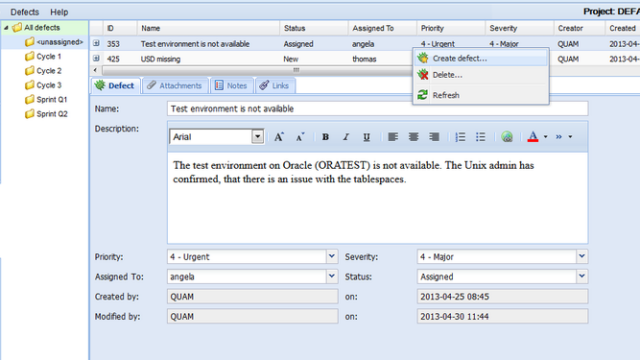Choose Create defect... from context menu
Screen dimensions: 640x360
[x=481, y=58]
